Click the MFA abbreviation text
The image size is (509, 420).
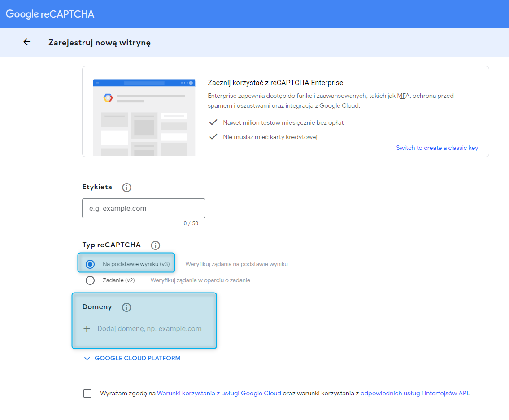pos(403,96)
